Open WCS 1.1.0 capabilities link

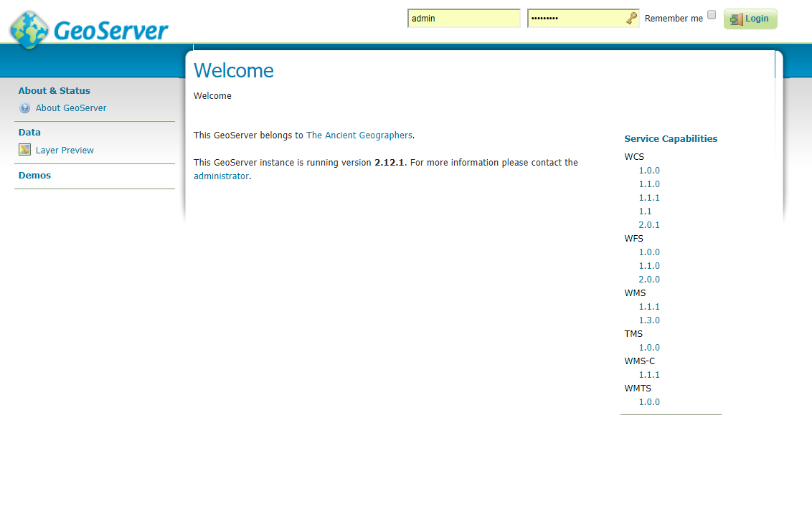pos(649,184)
